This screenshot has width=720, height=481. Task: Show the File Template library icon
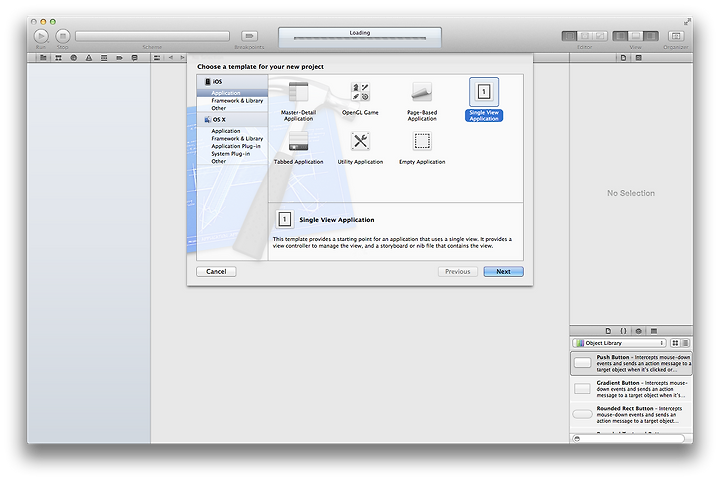pos(608,331)
